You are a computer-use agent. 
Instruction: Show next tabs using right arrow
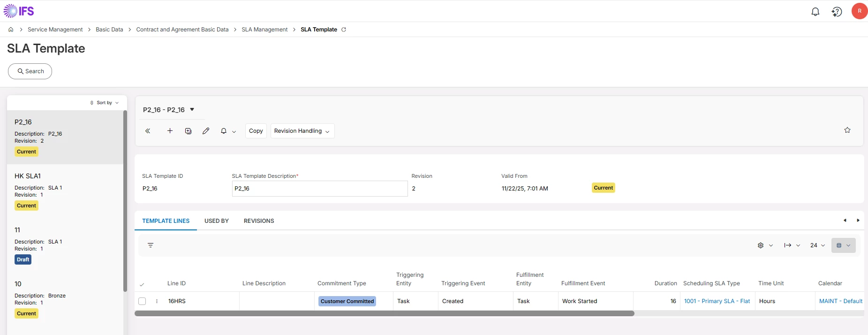pos(858,221)
